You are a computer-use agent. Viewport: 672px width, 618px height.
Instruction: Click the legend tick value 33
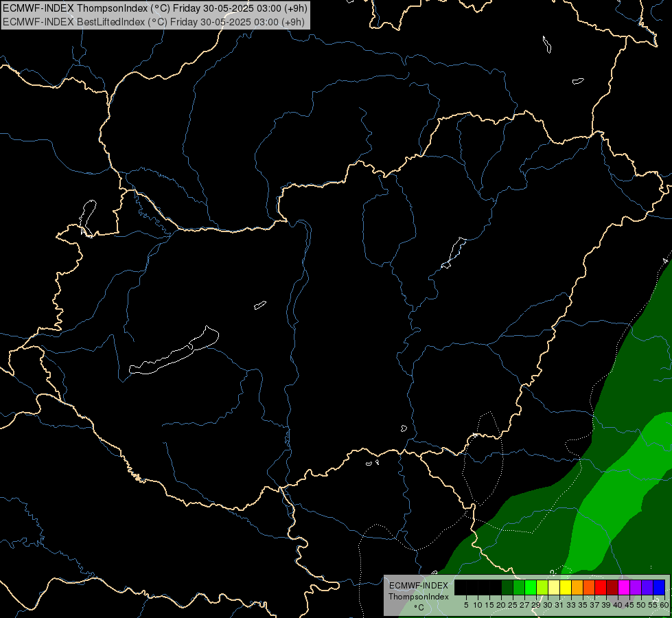click(x=571, y=605)
